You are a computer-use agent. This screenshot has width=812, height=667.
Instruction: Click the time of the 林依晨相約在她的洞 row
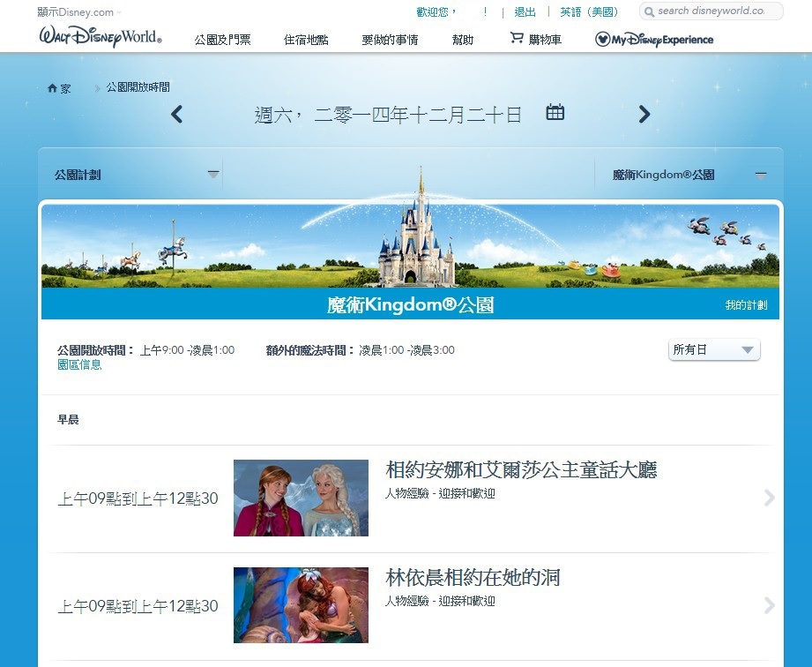138,606
